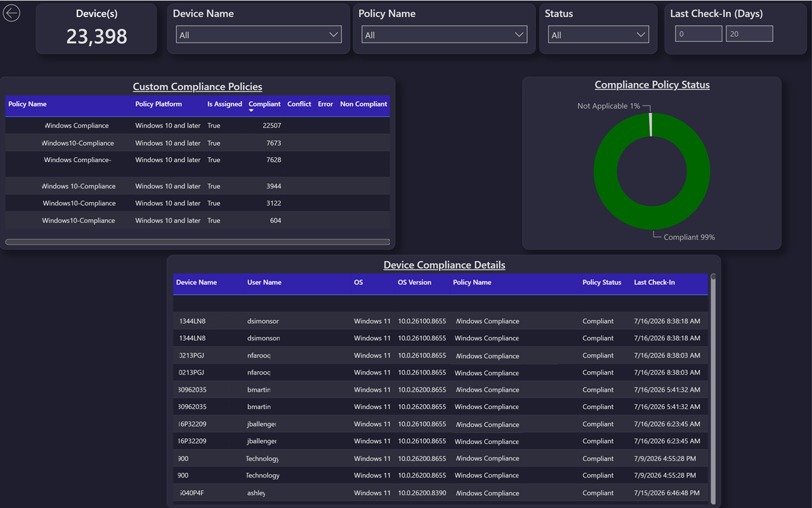The image size is (812, 508).
Task: Select the ashley user name cell
Action: (256, 493)
